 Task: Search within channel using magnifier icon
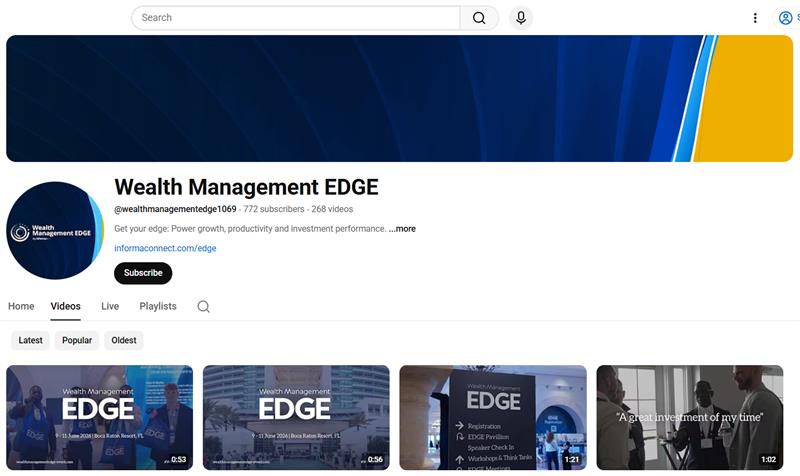point(203,307)
